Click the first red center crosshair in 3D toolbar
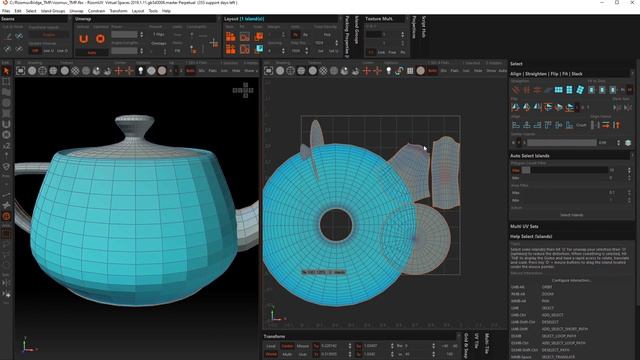Screen dimensions: 640x360 [119, 71]
